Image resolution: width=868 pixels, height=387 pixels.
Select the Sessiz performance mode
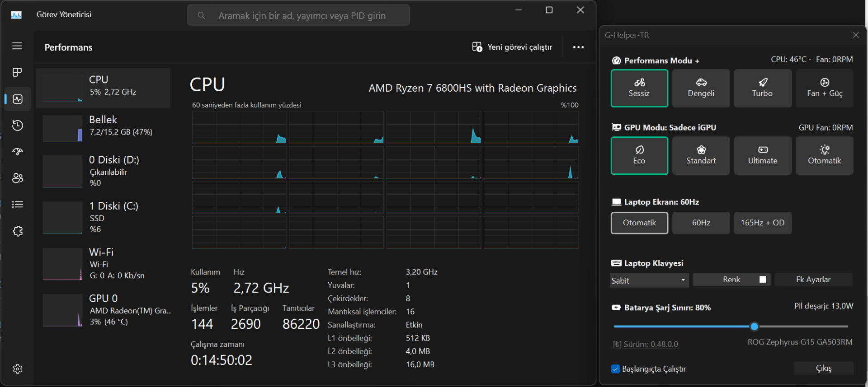point(639,88)
